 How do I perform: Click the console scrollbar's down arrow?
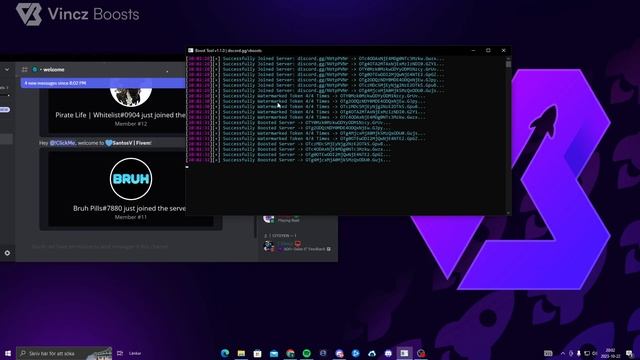point(508,212)
